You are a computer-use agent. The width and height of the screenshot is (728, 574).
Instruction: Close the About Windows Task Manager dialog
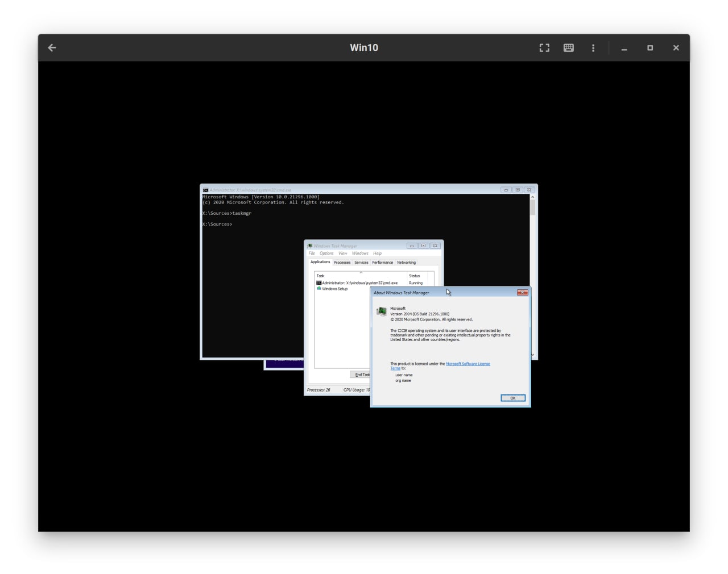point(522,293)
